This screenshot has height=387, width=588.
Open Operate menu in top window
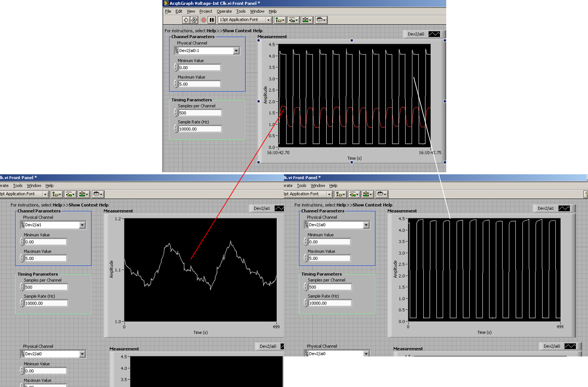[x=224, y=11]
